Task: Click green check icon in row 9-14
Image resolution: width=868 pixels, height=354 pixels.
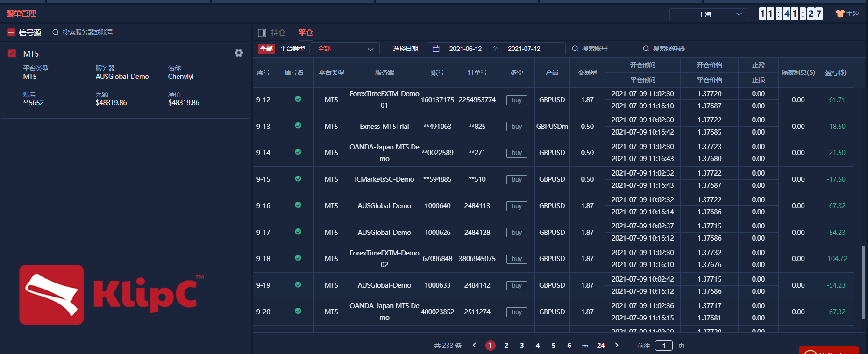Action: click(298, 152)
